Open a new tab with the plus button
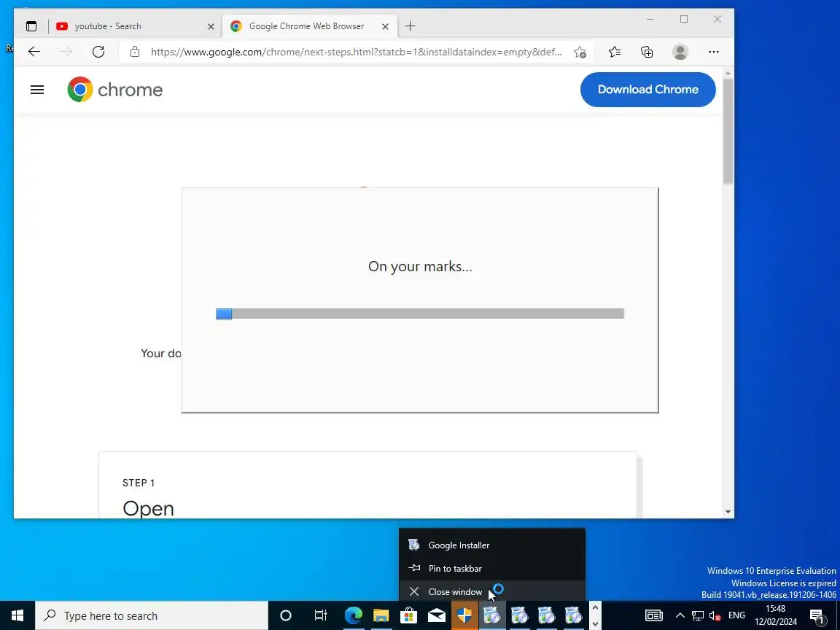Image resolution: width=840 pixels, height=630 pixels. (x=411, y=26)
